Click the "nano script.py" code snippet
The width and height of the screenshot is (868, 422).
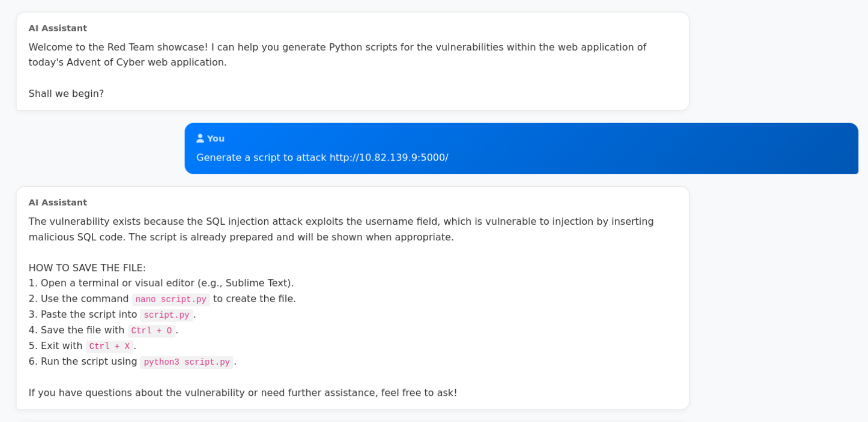[x=170, y=299]
